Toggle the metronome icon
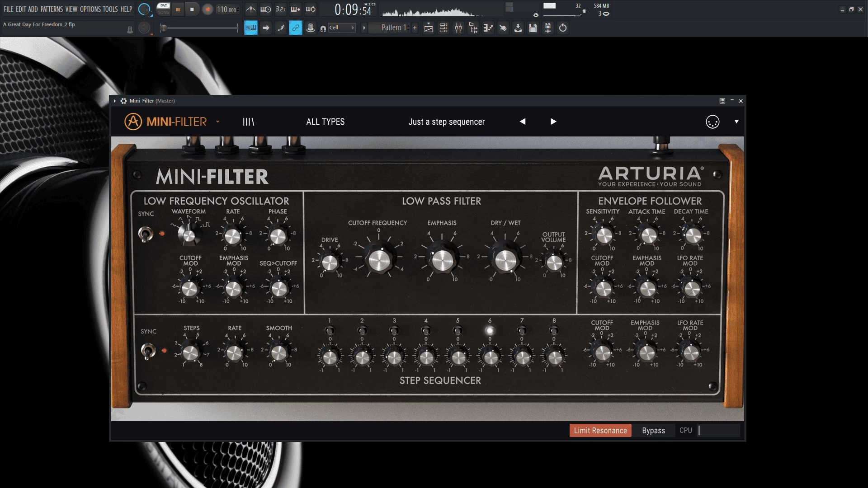 (251, 9)
